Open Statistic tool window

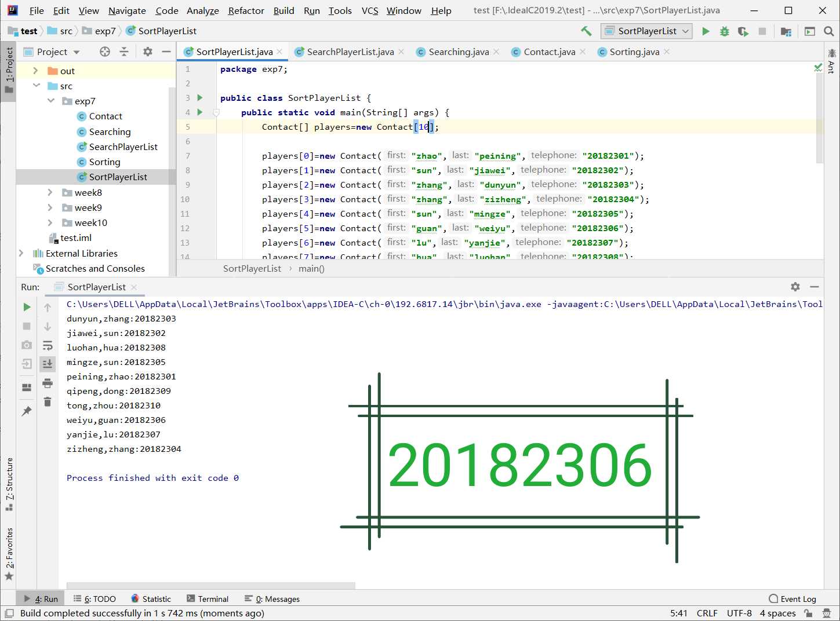click(151, 599)
